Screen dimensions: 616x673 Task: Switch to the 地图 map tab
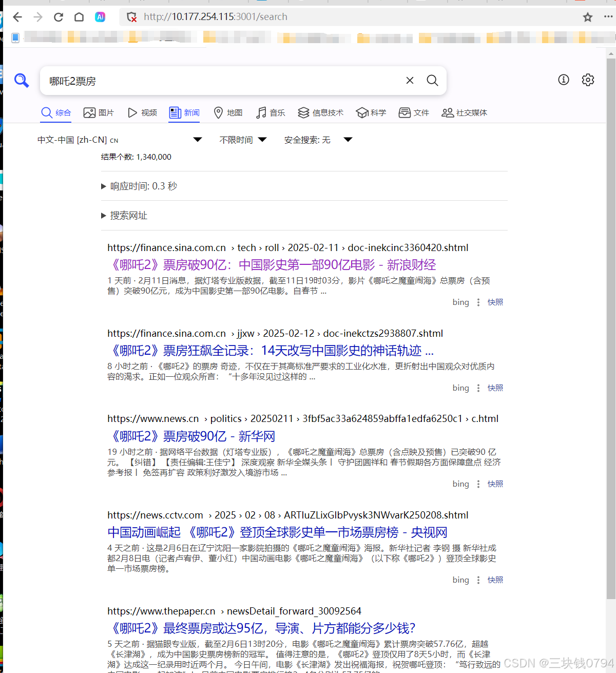tap(228, 113)
